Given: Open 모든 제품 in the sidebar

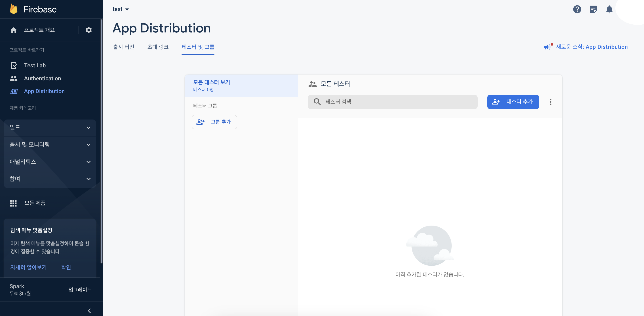Looking at the screenshot, I should tap(35, 203).
